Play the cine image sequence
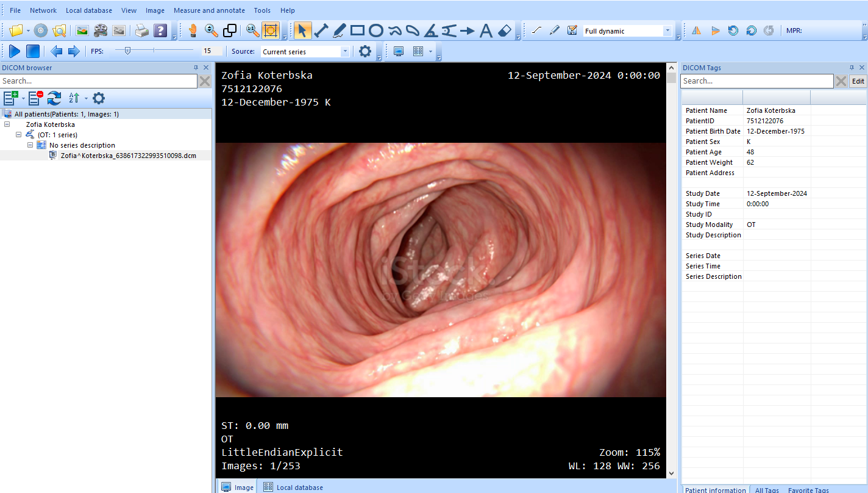This screenshot has height=493, width=868. (15, 51)
